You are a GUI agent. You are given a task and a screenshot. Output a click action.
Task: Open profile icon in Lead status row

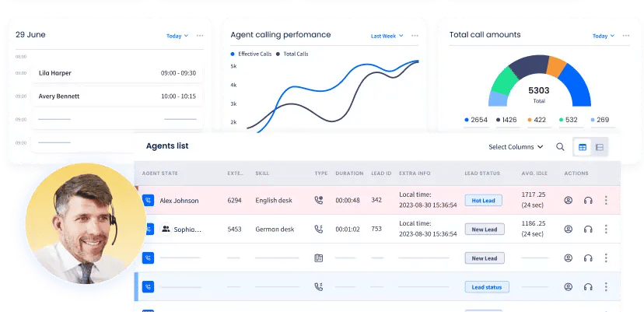tap(568, 286)
